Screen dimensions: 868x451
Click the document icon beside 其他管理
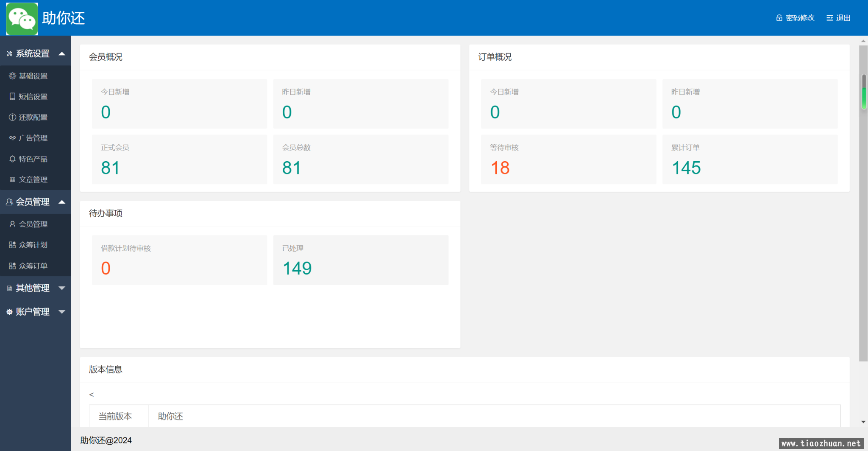[9, 288]
